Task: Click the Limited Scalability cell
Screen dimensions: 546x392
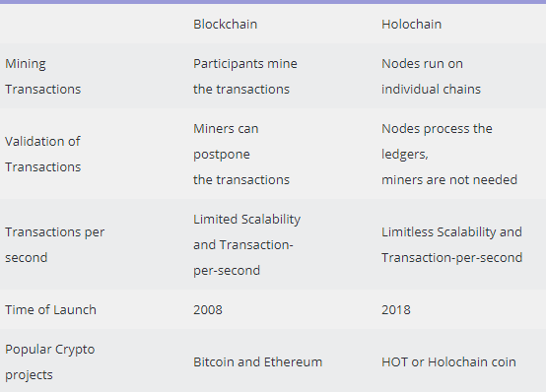Action: [247, 244]
